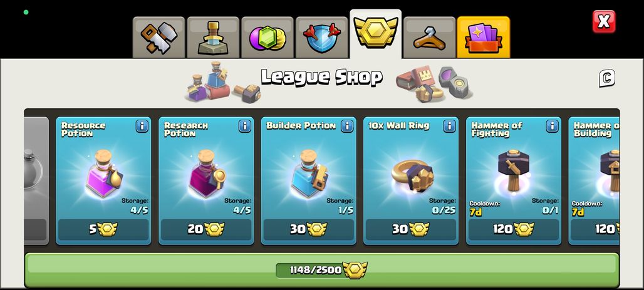Viewport: 644px width, 290px height.
Task: Click the league medals progress bar
Action: pyautogui.click(x=321, y=270)
